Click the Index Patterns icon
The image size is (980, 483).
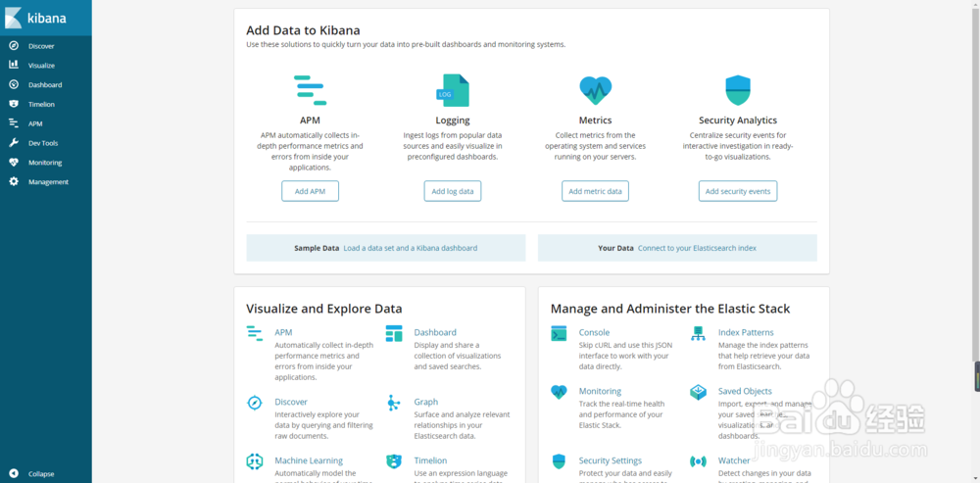[698, 333]
